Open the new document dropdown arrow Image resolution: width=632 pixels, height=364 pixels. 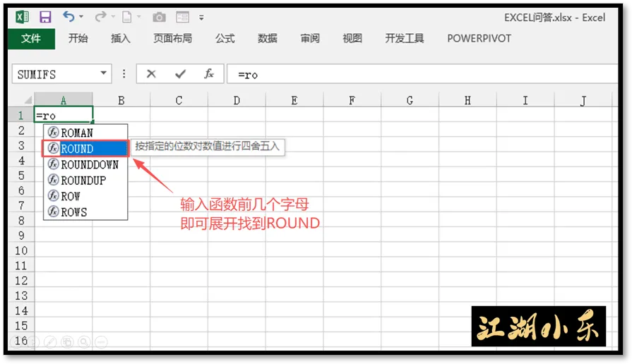tap(139, 17)
